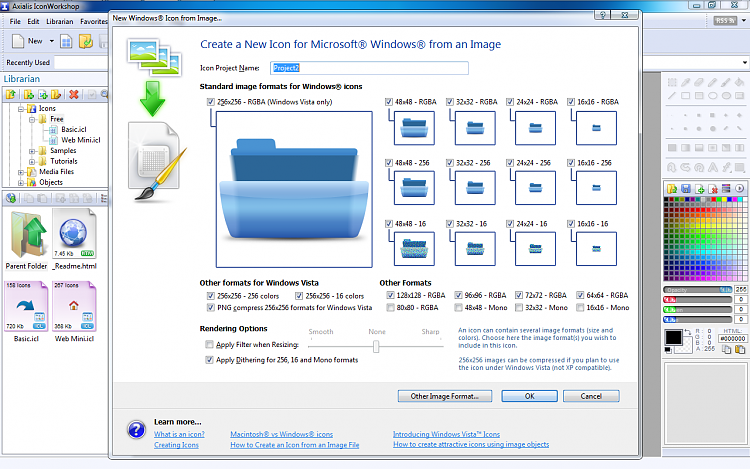Select the hollow ellipse tool

click(712, 96)
